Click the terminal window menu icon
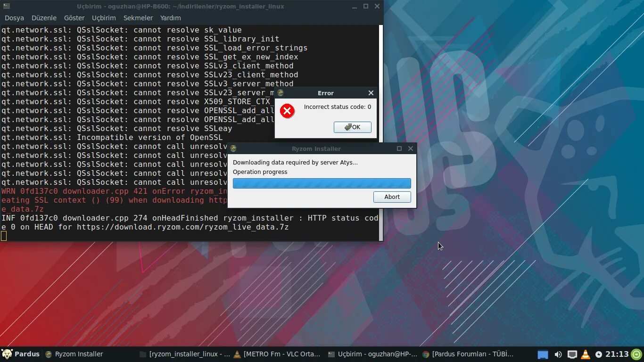The height and width of the screenshot is (362, 644). point(6,6)
